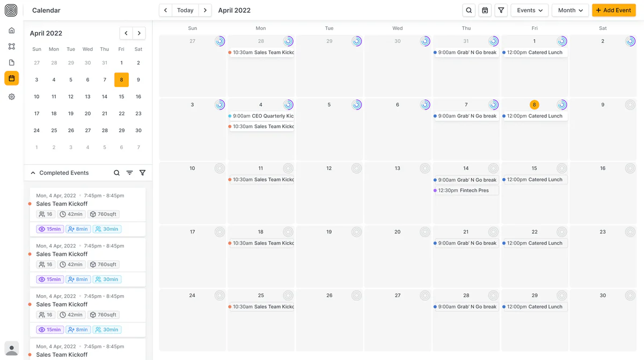
Task: Go to next month in main calendar
Action: click(x=205, y=10)
